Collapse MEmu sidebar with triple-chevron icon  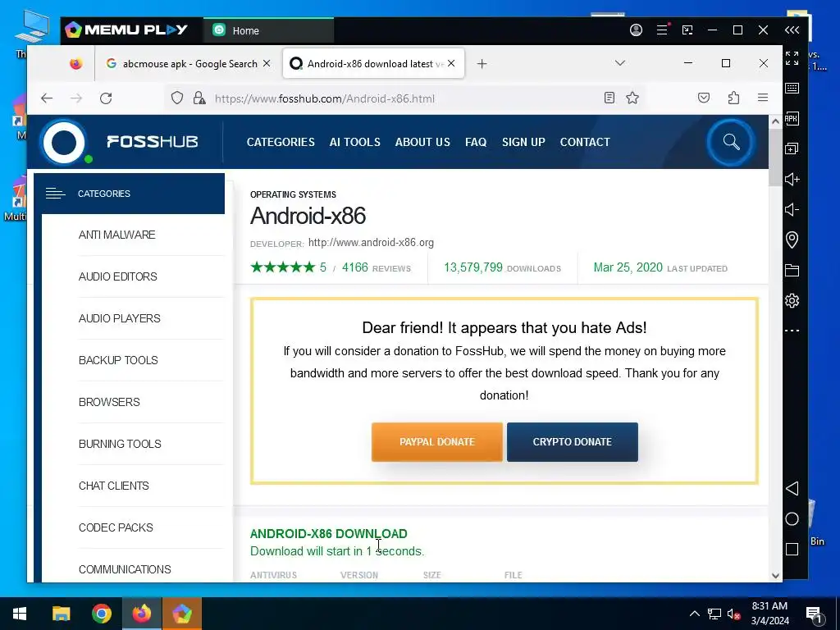coord(792,30)
